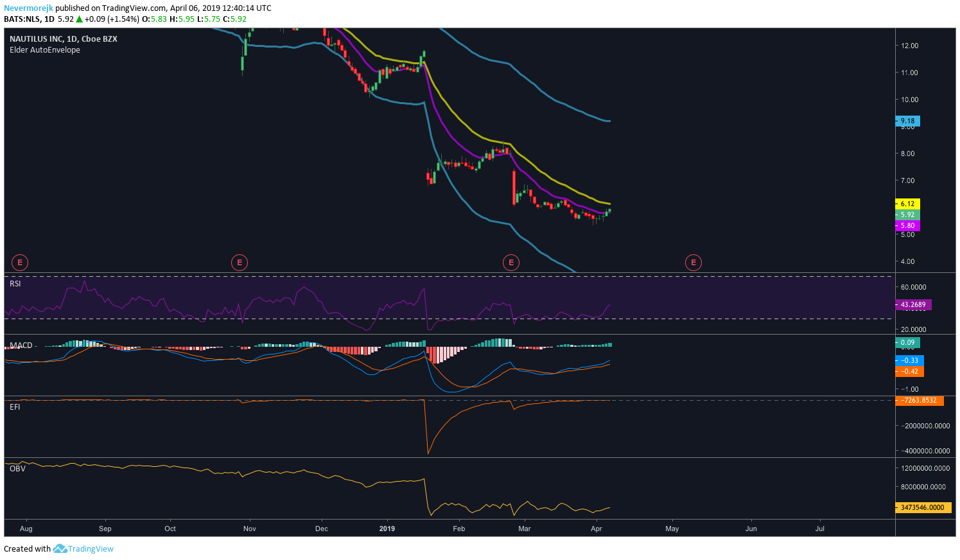Click the earnings E marker near August
Image resolution: width=960 pixels, height=560 pixels.
click(21, 262)
